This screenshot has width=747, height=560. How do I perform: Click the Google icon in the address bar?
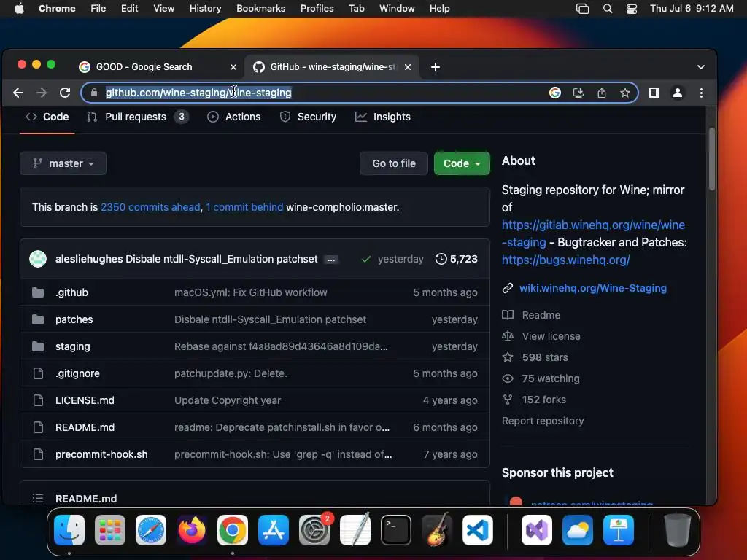click(555, 93)
